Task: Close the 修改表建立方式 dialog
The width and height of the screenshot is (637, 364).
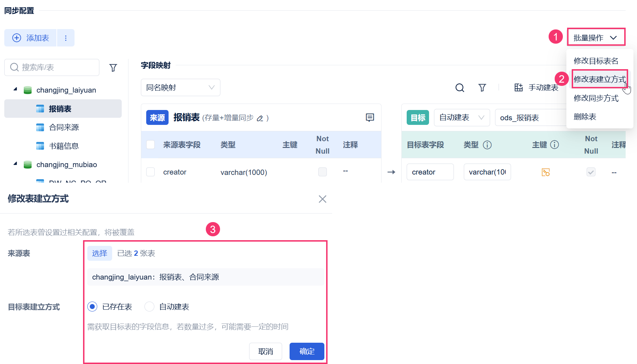Action: pos(322,199)
